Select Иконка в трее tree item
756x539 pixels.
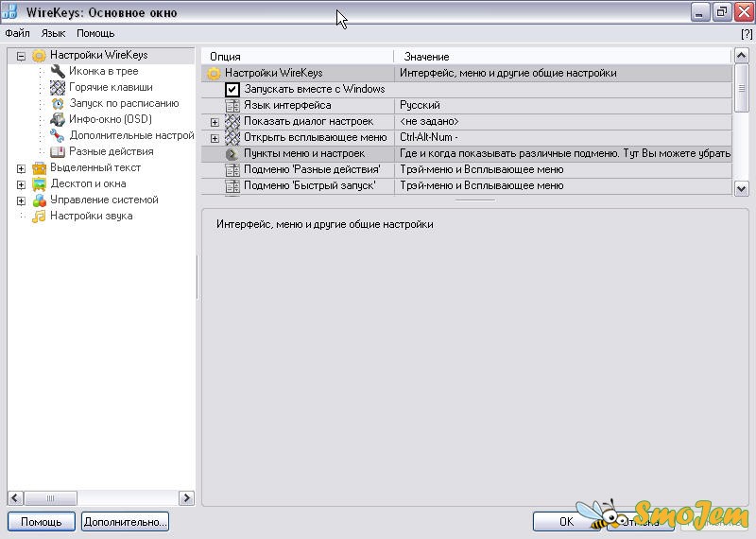(x=104, y=72)
